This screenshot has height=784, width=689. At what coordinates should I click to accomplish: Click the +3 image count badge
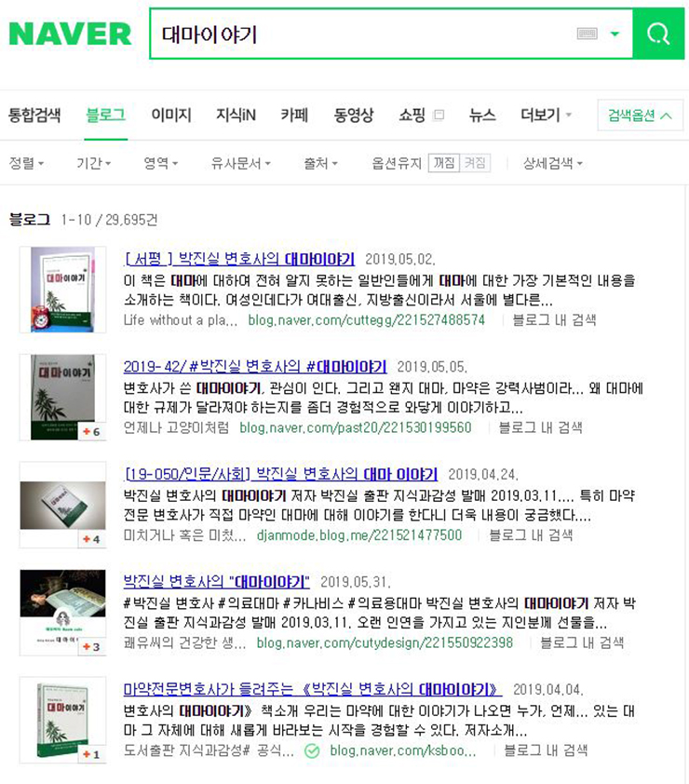point(91,646)
